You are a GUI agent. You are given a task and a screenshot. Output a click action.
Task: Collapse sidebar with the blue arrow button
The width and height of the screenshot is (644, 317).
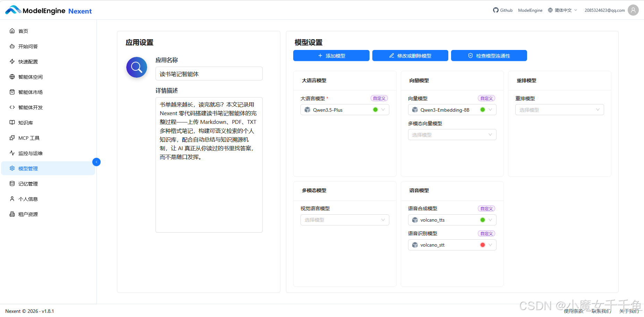pyautogui.click(x=96, y=162)
